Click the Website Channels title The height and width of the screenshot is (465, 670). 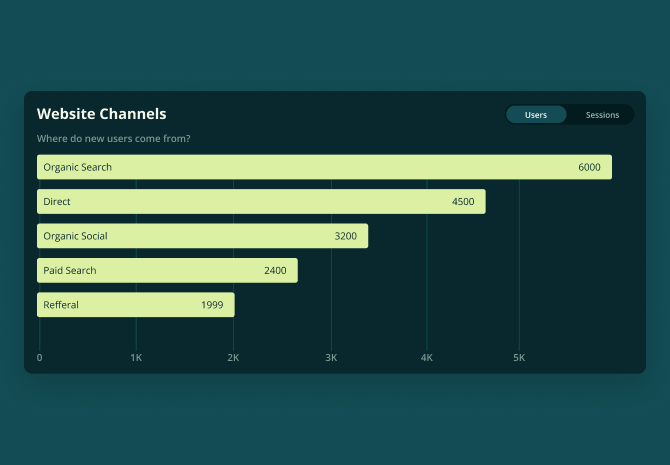[x=101, y=114]
